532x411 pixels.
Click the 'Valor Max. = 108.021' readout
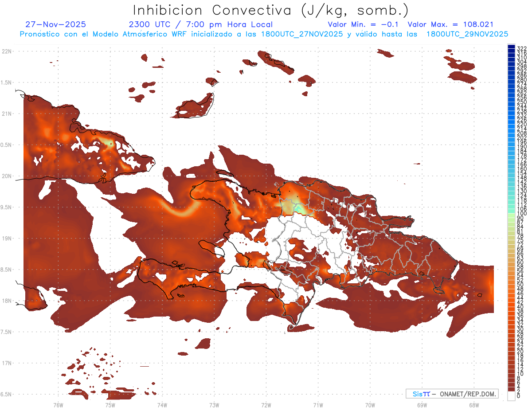(x=450, y=24)
